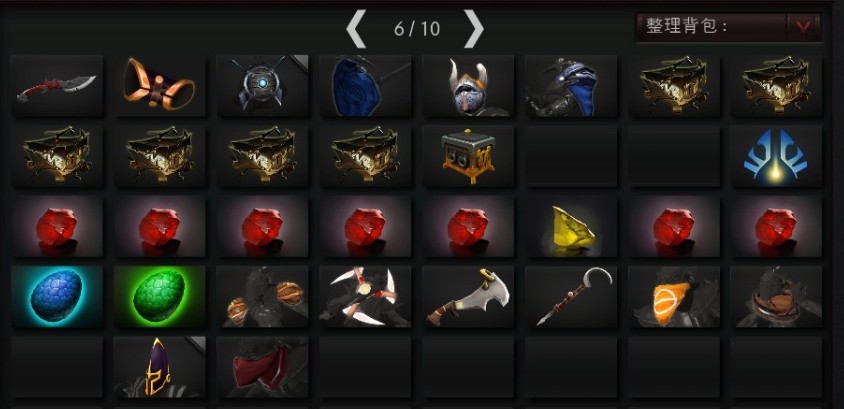Image resolution: width=844 pixels, height=409 pixels.
Task: Select the first red gem in row three
Action: 57,227
